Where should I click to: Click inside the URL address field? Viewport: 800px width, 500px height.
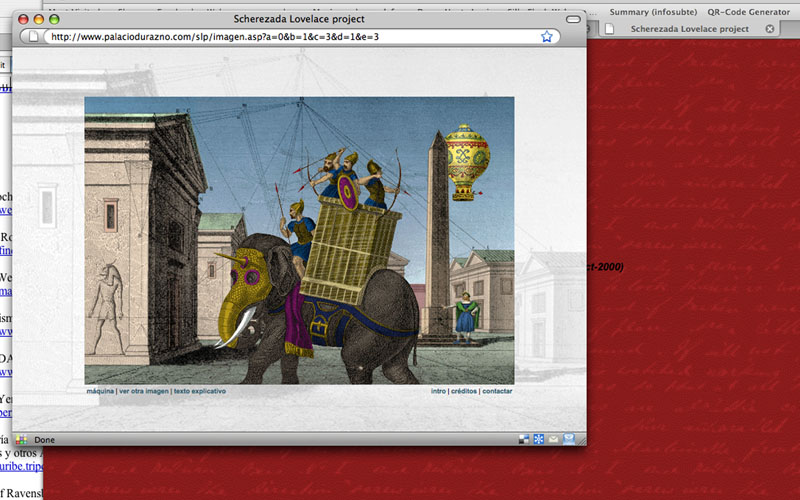pyautogui.click(x=290, y=37)
